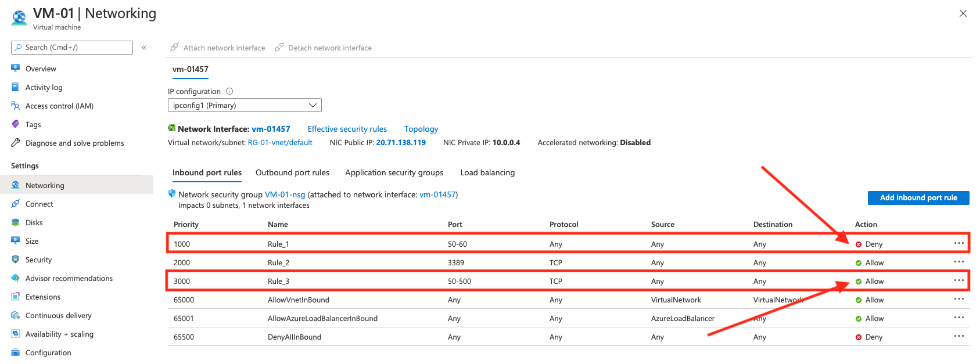Click the Disks icon in sidebar
980x364 pixels.
click(16, 222)
